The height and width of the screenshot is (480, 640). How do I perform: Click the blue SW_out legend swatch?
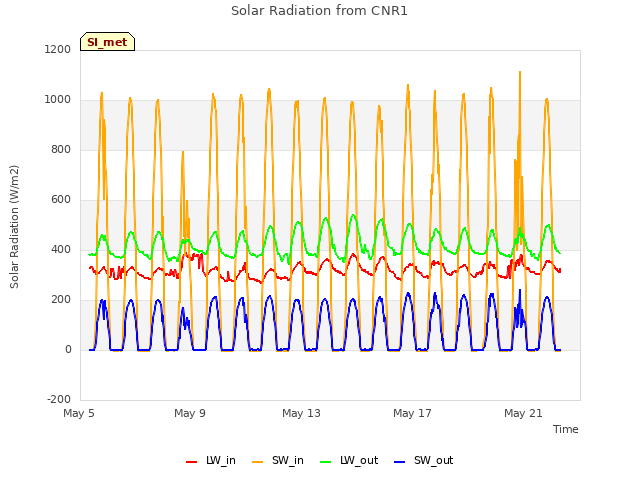(400, 462)
